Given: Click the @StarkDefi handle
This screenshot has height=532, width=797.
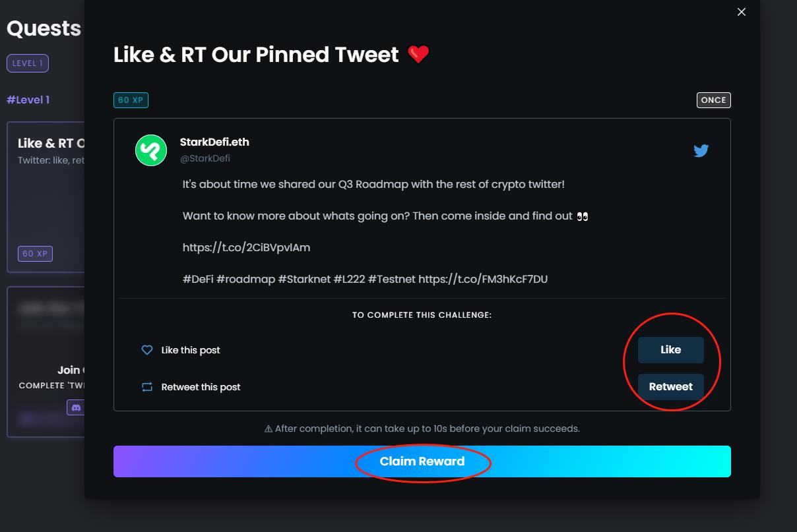Looking at the screenshot, I should (x=205, y=158).
